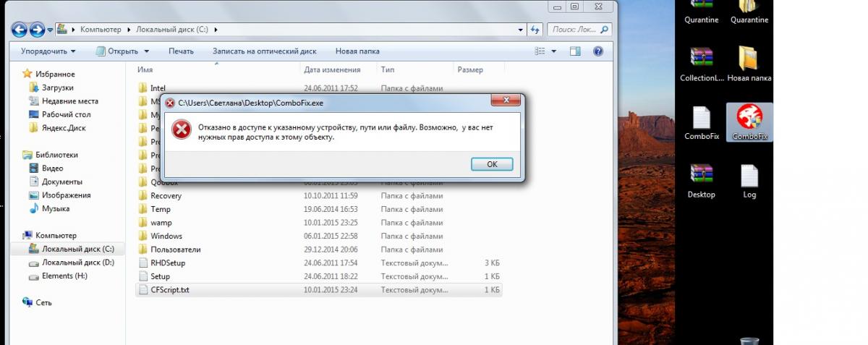Expand the address bar history dropdown

pyautogui.click(x=522, y=30)
